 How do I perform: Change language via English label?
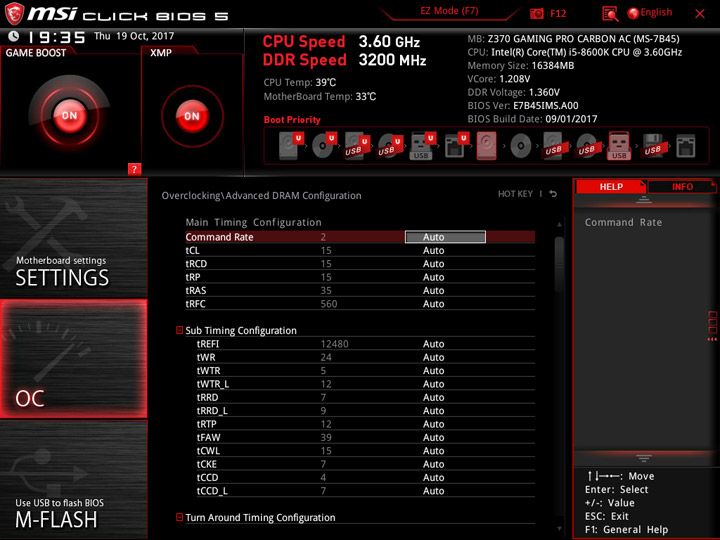[656, 12]
